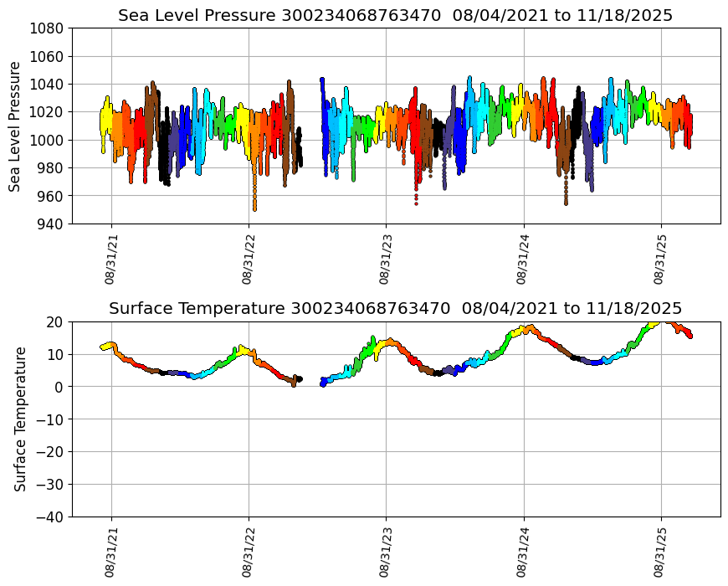
Task: Click the 1080 tick on pressure axis
Action: tap(48, 28)
